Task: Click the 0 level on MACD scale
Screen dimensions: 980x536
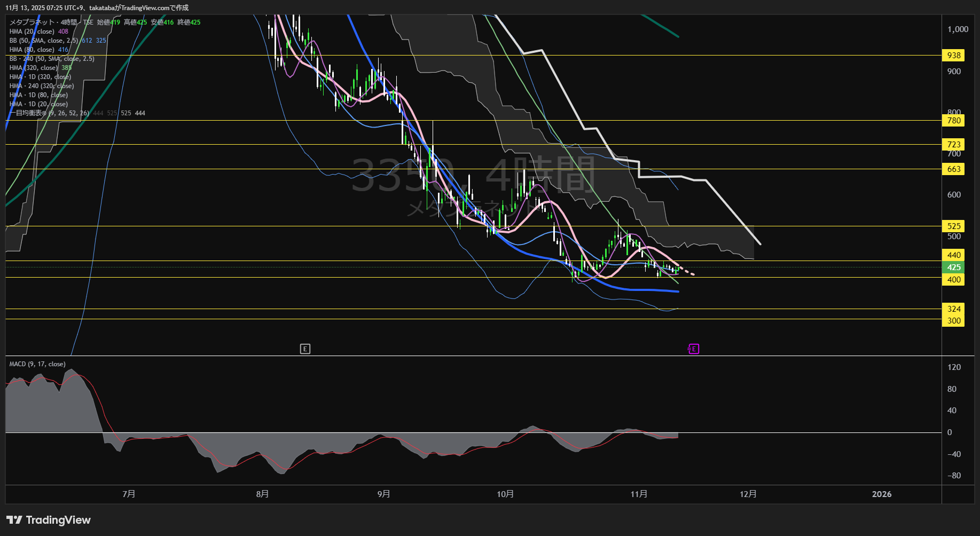Action: [949, 432]
